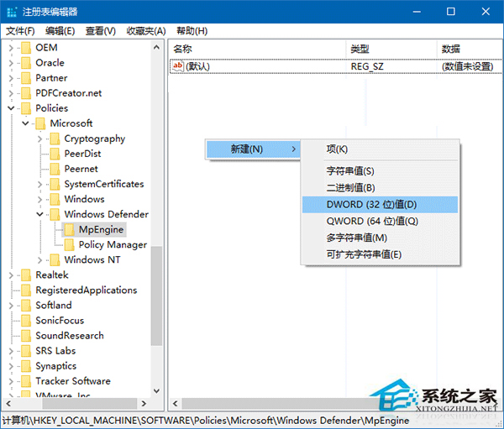Open the 帮助(H) menu
Image resolution: width=504 pixels, height=429 pixels.
tap(192, 31)
